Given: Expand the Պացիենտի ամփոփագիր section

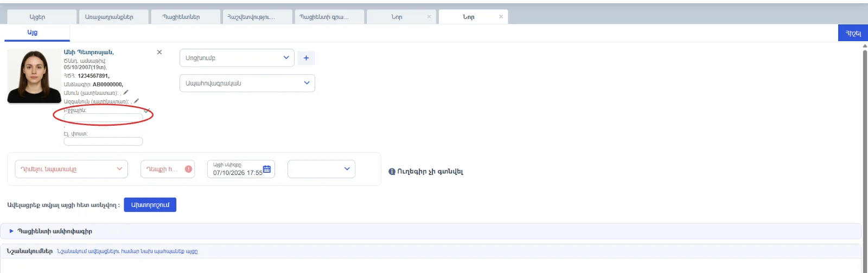Looking at the screenshot, I should coord(431,231).
